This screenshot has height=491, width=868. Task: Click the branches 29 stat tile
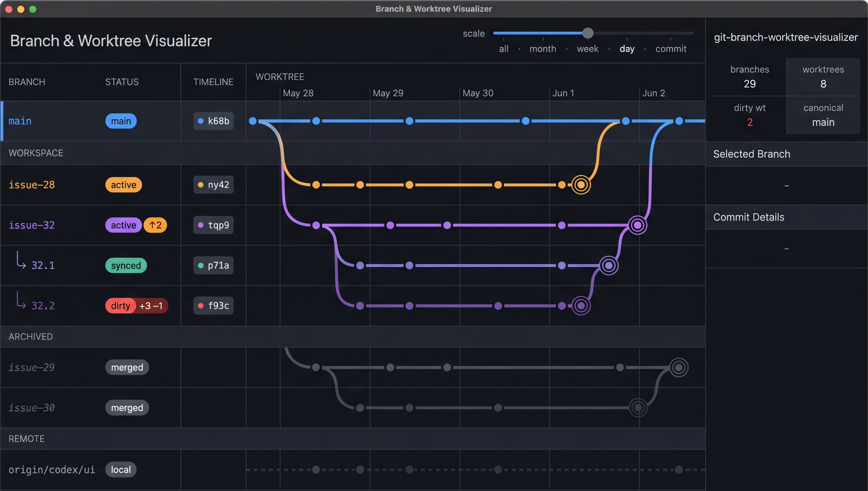coord(750,77)
